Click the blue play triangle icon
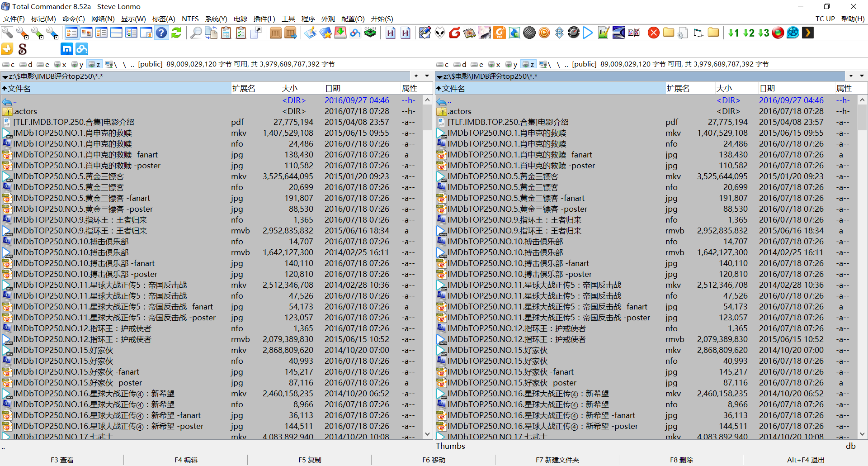868x466 pixels. pyautogui.click(x=588, y=33)
